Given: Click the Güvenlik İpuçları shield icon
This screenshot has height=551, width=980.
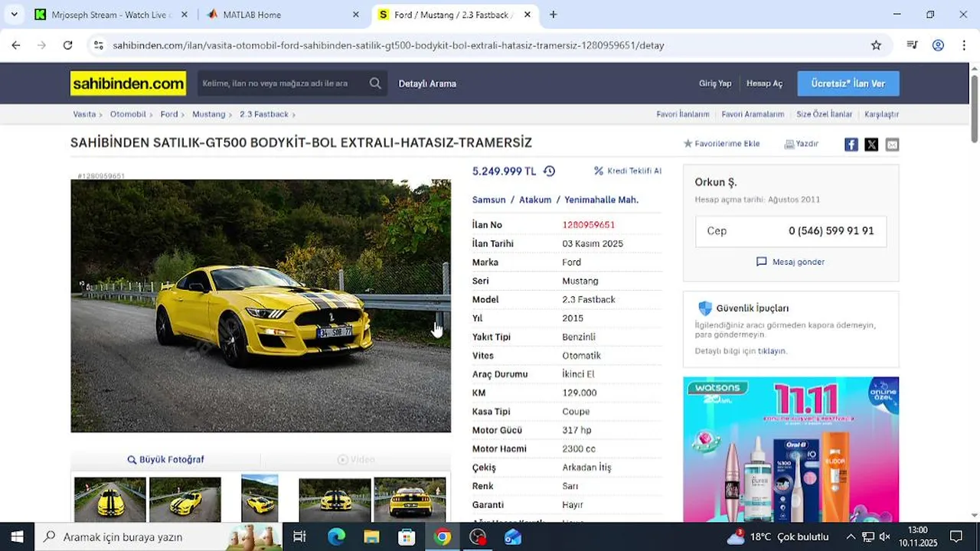Looking at the screenshot, I should 705,308.
